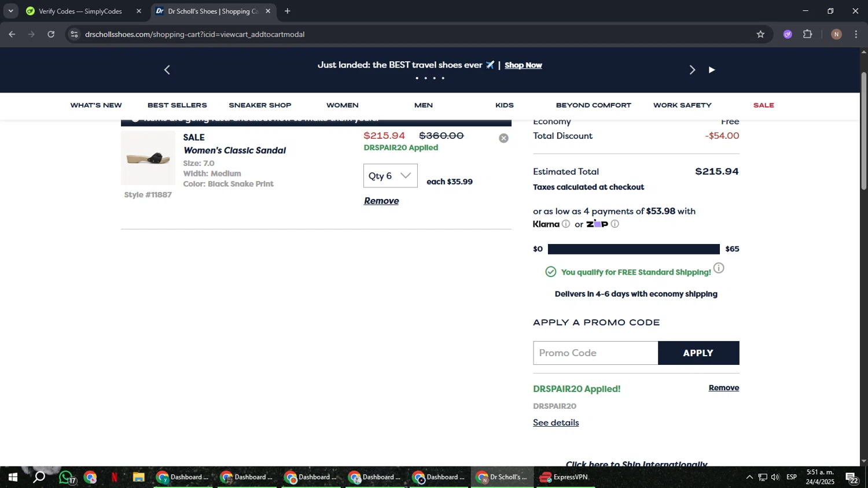Open WHAT'S NEW menu
Image resolution: width=868 pixels, height=488 pixels.
(x=96, y=105)
